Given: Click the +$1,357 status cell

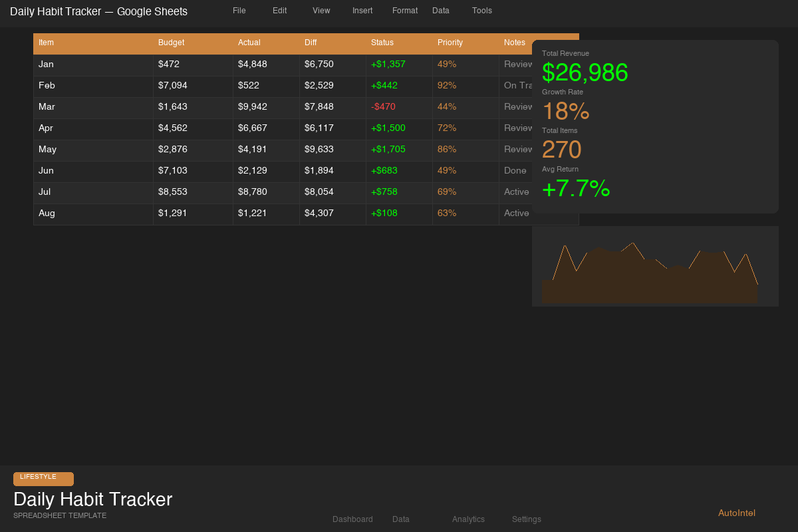Looking at the screenshot, I should tap(399, 65).
